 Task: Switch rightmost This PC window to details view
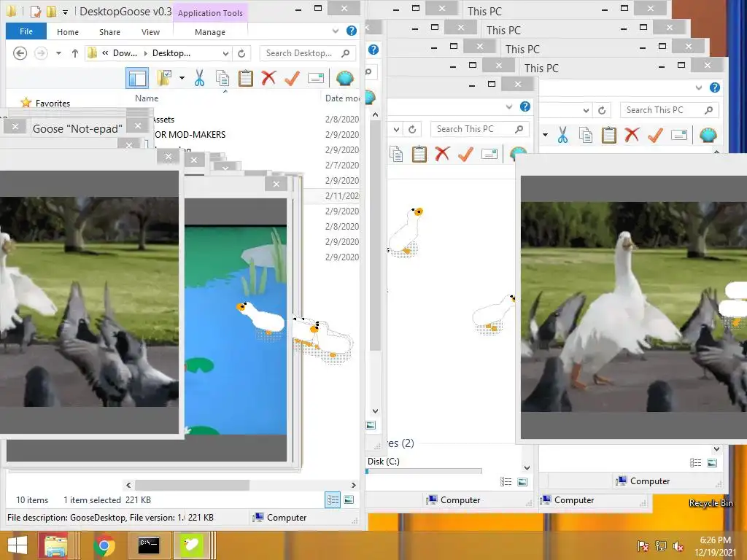[695, 463]
